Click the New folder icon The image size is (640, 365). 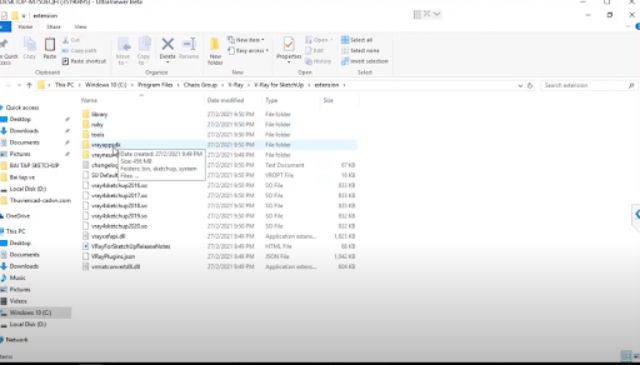[215, 44]
